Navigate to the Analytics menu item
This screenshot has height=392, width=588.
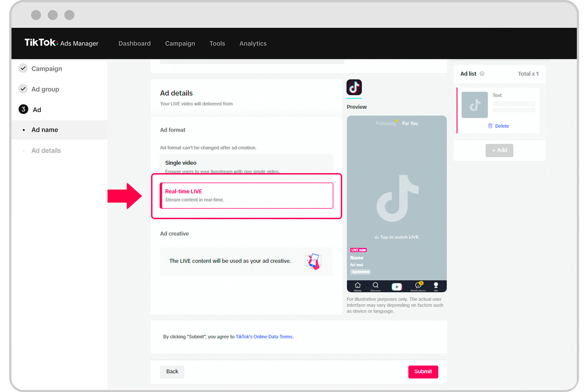pyautogui.click(x=253, y=43)
